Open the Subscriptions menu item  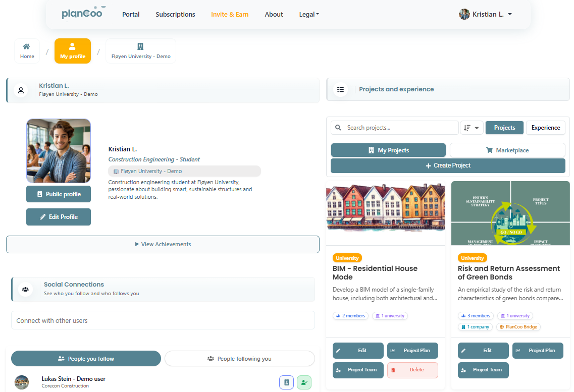pyautogui.click(x=175, y=15)
